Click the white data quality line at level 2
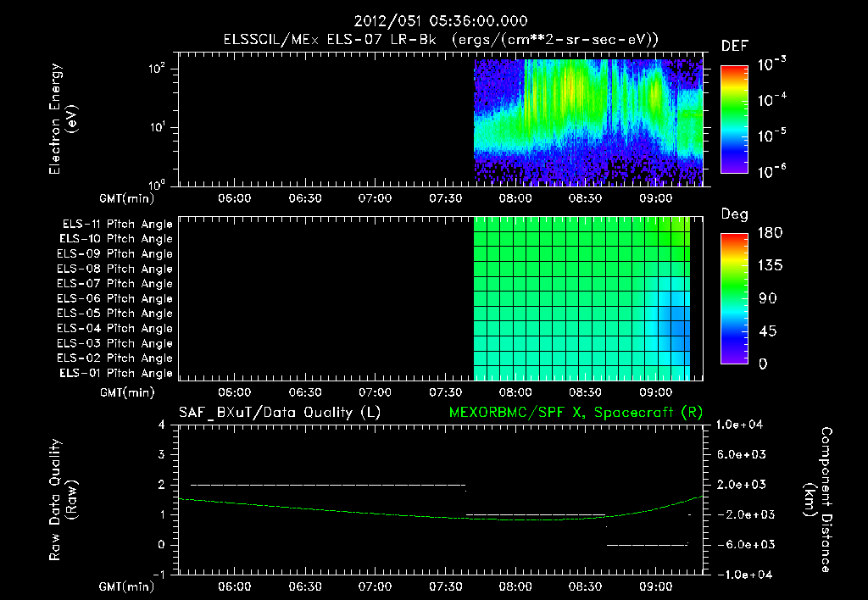The height and width of the screenshot is (600, 868). [328, 486]
